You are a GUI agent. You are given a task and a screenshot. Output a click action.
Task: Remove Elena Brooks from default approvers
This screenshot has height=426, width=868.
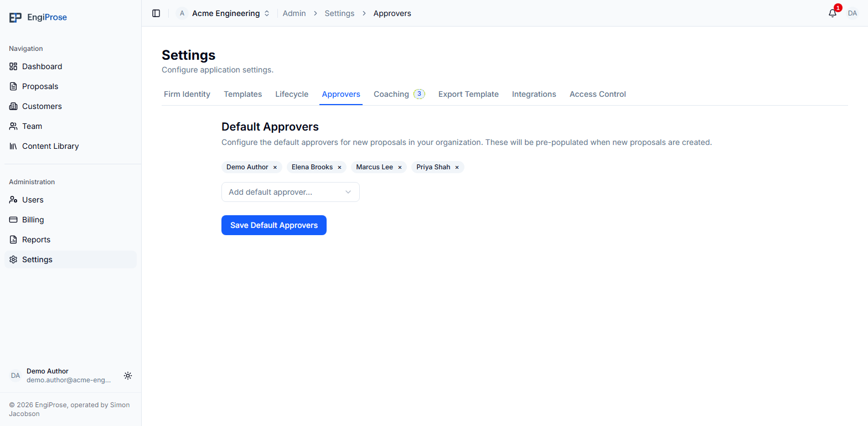tap(340, 167)
